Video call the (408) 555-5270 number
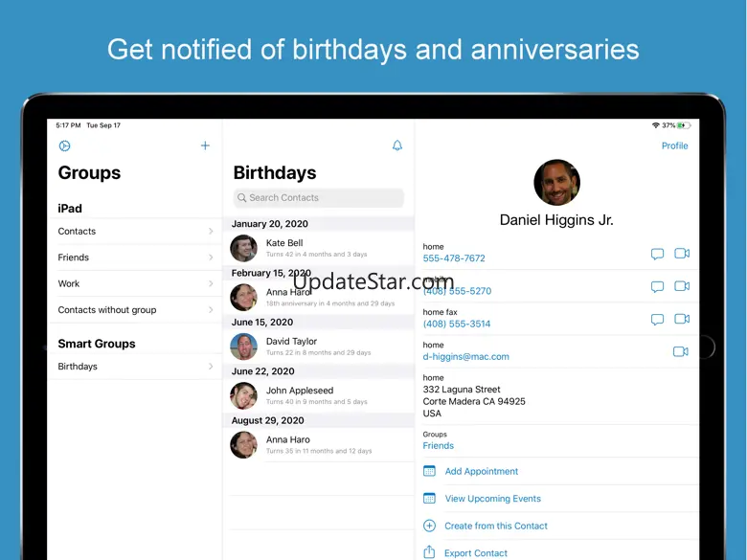The width and height of the screenshot is (747, 560). click(682, 286)
